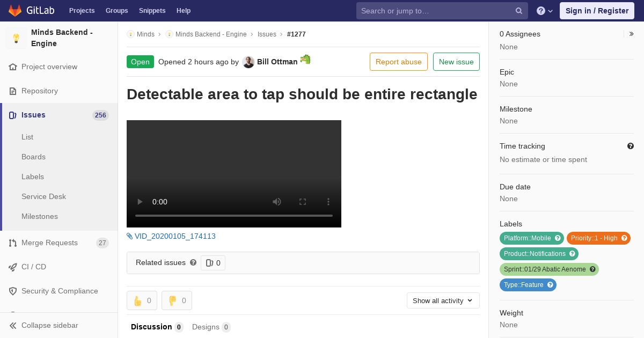Open Milestones in the sidebar
Viewport: 644px width, 338px height.
pyautogui.click(x=40, y=216)
